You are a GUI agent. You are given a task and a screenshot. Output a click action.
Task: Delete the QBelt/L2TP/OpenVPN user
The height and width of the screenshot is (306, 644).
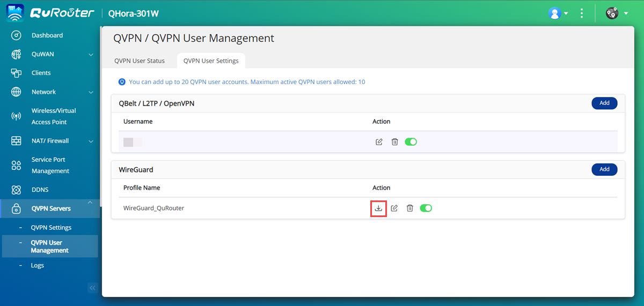click(394, 142)
